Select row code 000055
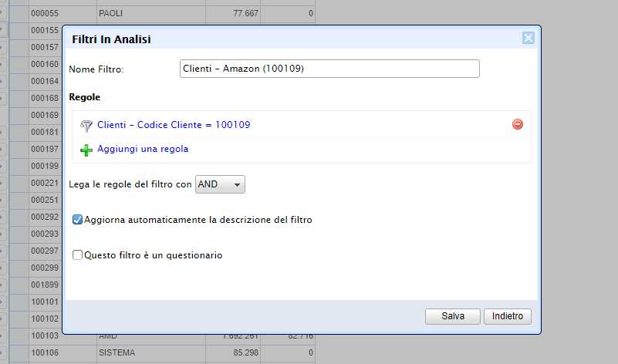The image size is (618, 364). [x=45, y=14]
